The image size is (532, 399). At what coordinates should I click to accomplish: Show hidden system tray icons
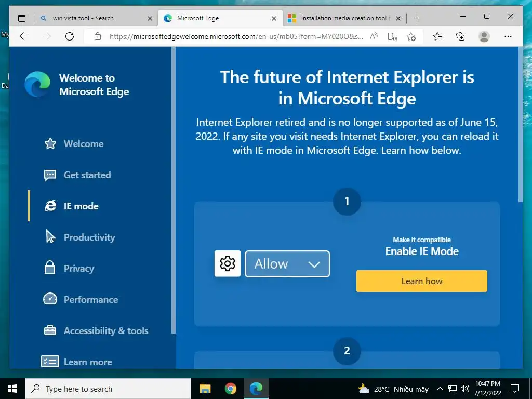click(x=440, y=389)
